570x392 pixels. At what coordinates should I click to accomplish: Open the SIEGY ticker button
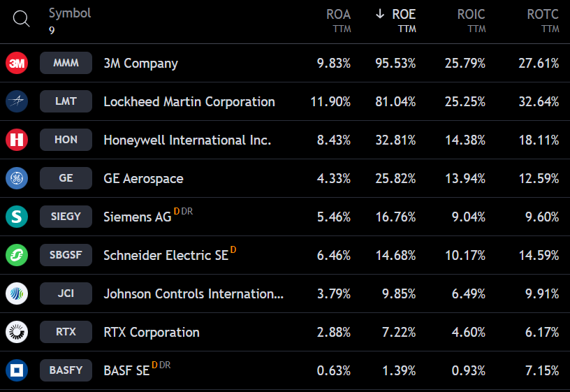pyautogui.click(x=66, y=217)
